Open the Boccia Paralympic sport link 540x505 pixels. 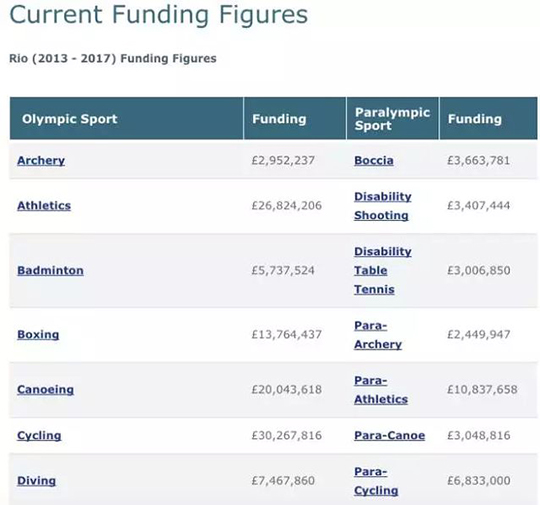pos(374,161)
